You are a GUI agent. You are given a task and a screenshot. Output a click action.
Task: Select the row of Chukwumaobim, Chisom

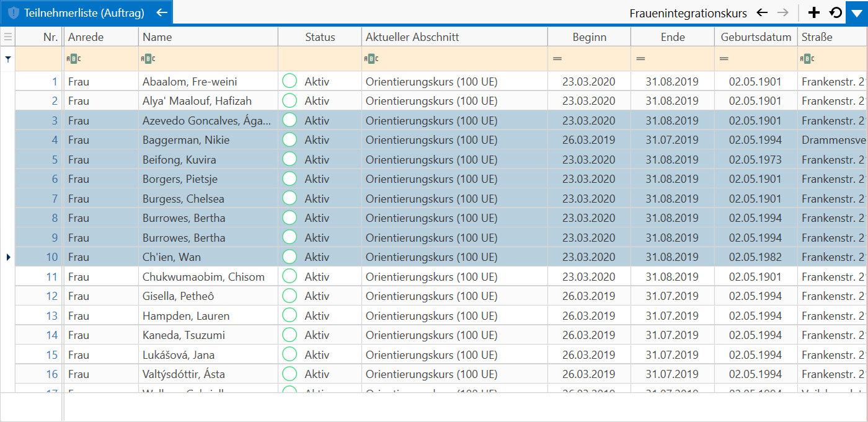[434, 276]
